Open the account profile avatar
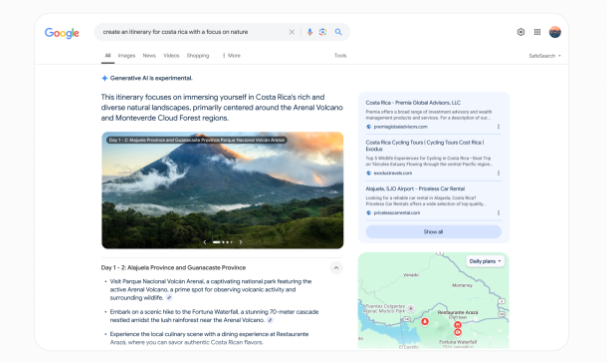The image size is (607, 363). [x=555, y=32]
